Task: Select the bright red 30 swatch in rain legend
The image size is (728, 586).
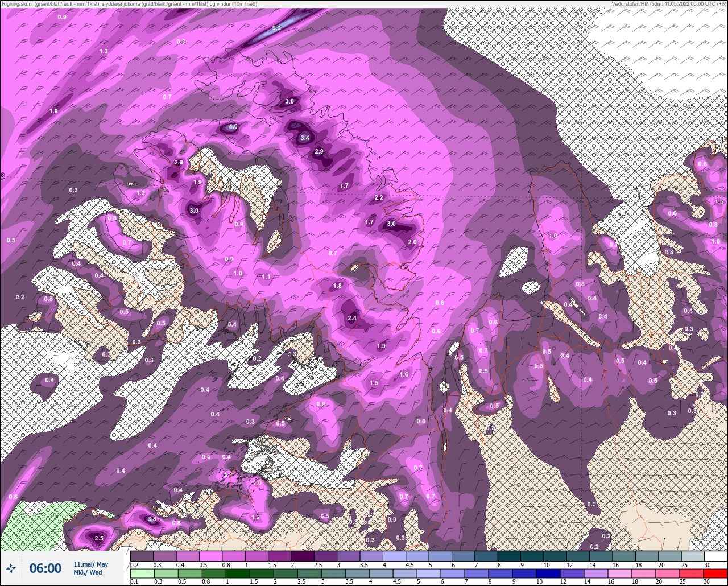Action: [715, 573]
